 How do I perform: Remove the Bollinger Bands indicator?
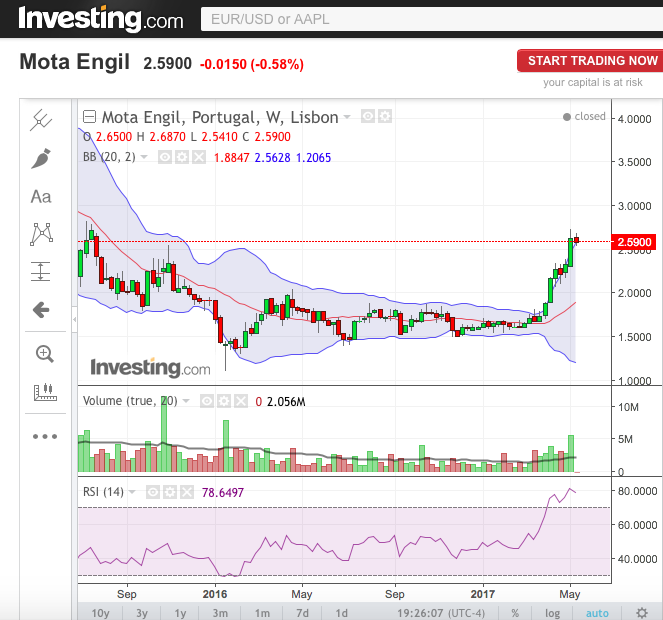199,157
